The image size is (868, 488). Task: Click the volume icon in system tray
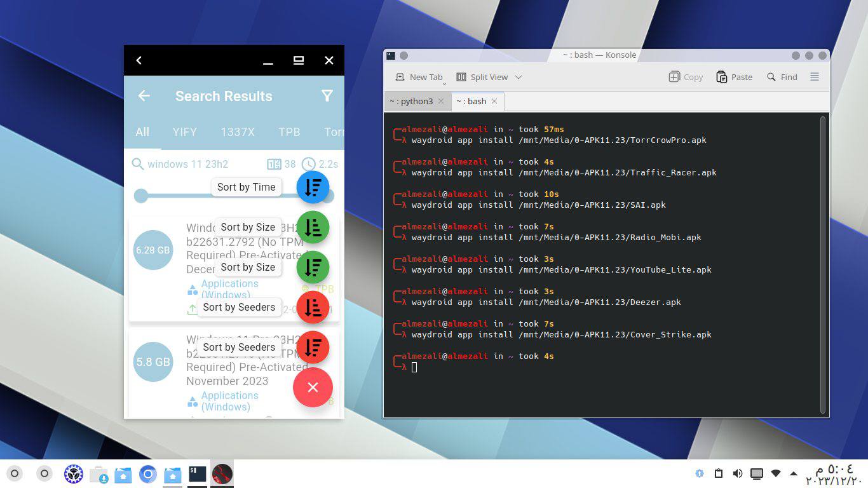[738, 473]
